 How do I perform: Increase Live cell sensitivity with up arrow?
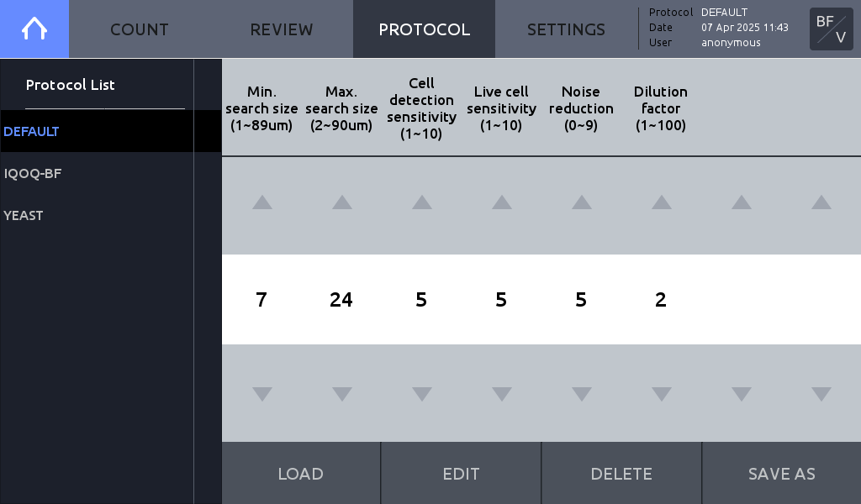tap(502, 202)
